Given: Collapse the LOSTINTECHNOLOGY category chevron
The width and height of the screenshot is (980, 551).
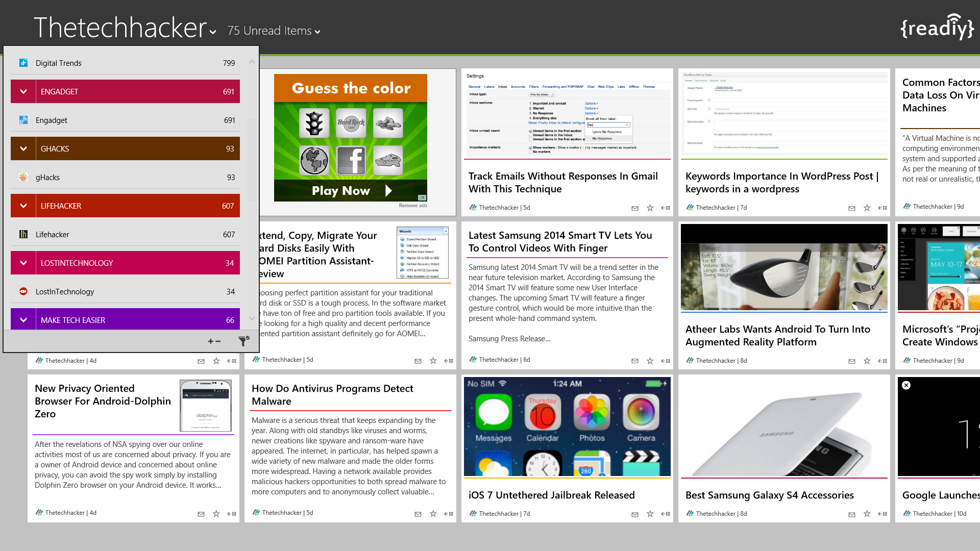Looking at the screenshot, I should coord(23,263).
